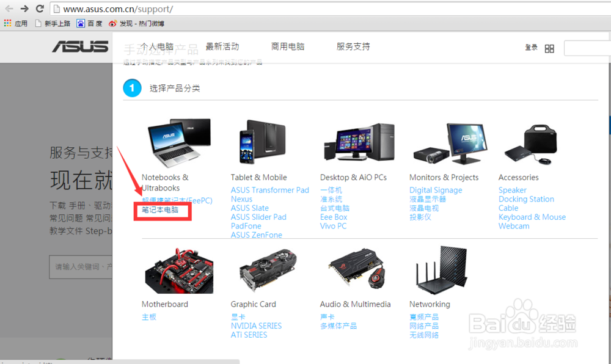Viewport: 611px width, 364px height.
Task: Click the Audio & Multimedia sound card image
Action: 357,269
